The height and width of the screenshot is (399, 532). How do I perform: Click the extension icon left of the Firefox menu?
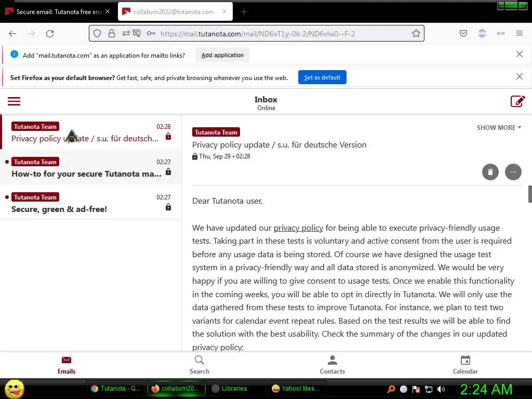pos(501,33)
